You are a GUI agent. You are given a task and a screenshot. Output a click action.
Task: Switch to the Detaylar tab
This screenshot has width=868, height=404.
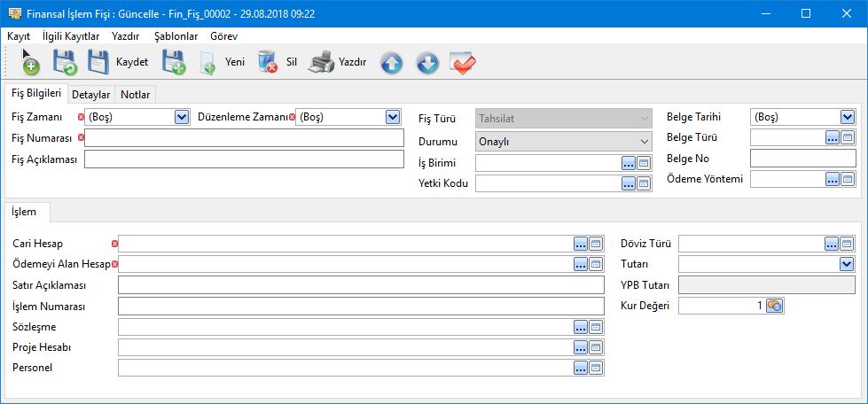tap(90, 95)
